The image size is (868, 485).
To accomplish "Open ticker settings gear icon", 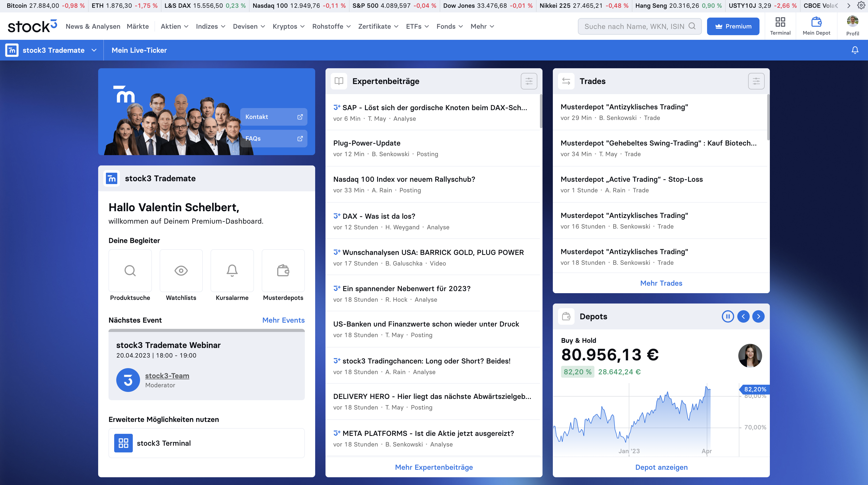I will (861, 5).
